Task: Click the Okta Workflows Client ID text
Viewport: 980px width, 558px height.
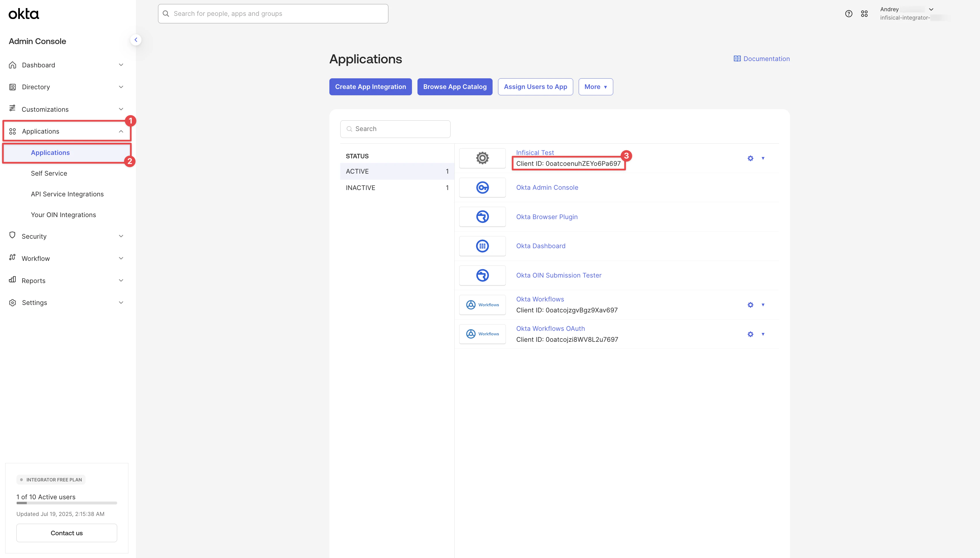Action: tap(567, 310)
